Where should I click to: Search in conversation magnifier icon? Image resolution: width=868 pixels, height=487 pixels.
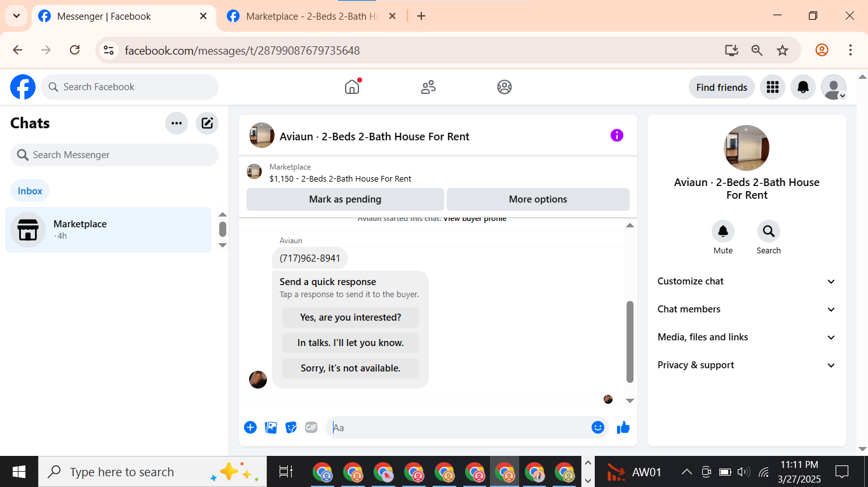point(769,231)
